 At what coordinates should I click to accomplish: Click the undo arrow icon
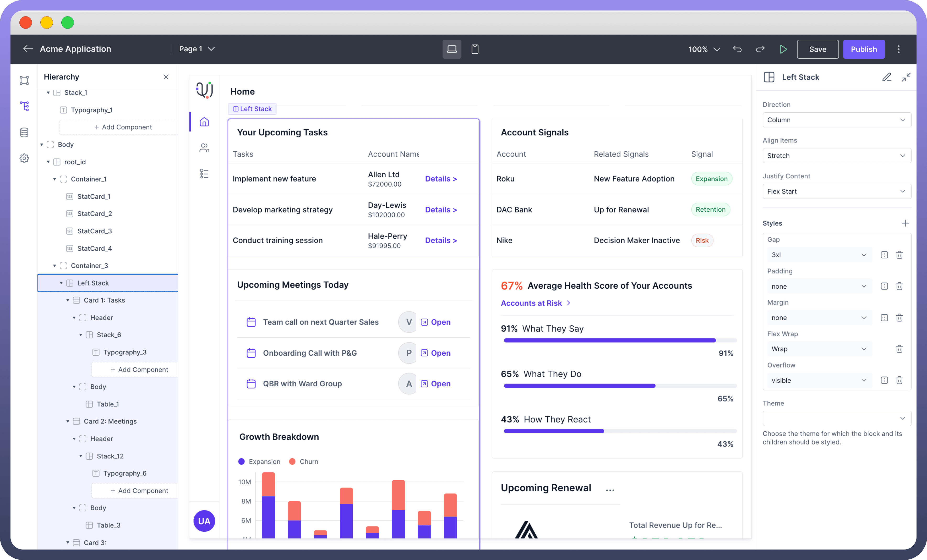737,49
